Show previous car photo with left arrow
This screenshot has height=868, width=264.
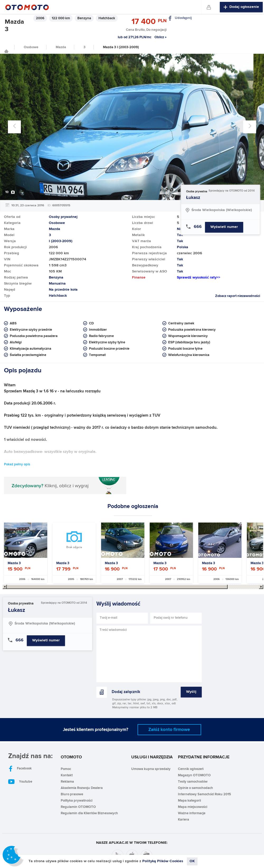click(x=14, y=126)
